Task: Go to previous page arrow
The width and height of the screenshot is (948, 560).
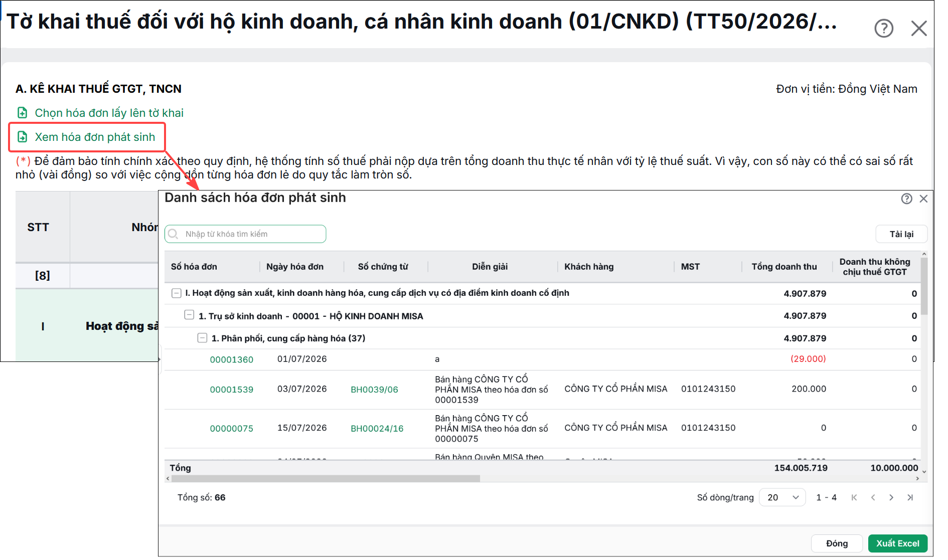Action: (x=873, y=497)
